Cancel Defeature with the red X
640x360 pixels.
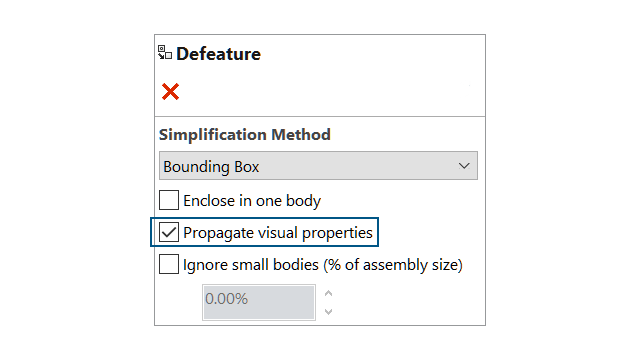(170, 91)
